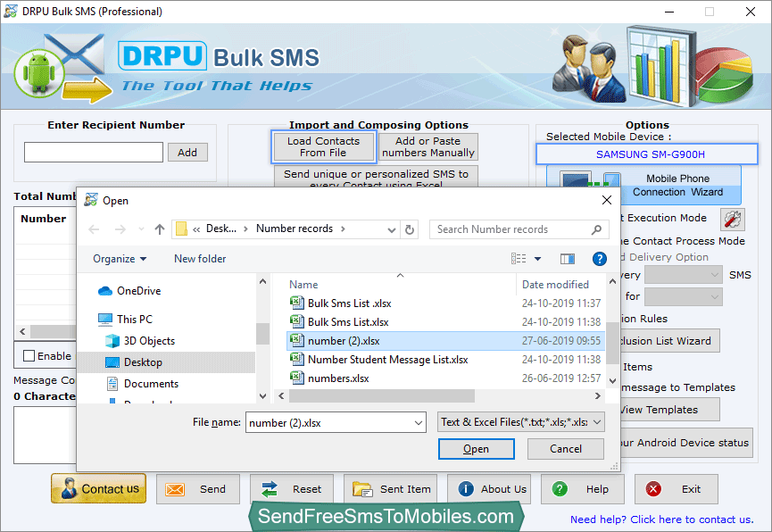This screenshot has width=772, height=532.
Task: Click the Send unique personalized SMS button
Action: 376,178
